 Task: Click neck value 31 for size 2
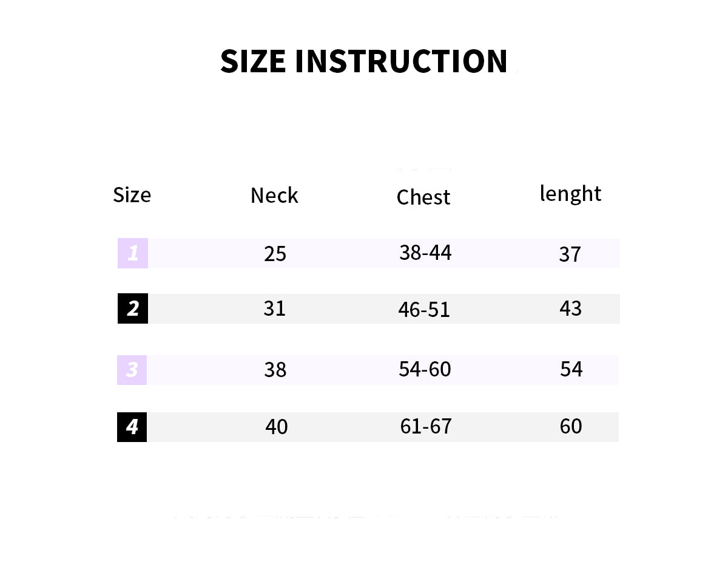click(x=274, y=308)
